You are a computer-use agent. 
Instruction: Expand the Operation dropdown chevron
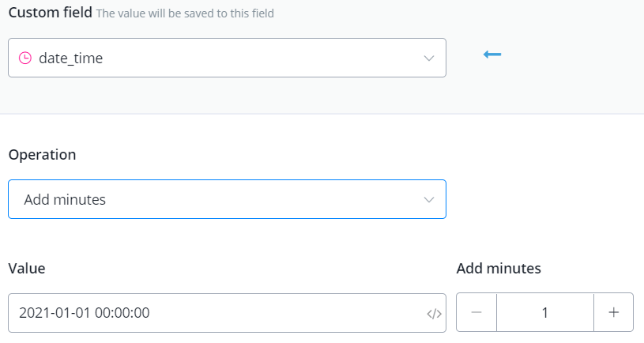click(429, 200)
